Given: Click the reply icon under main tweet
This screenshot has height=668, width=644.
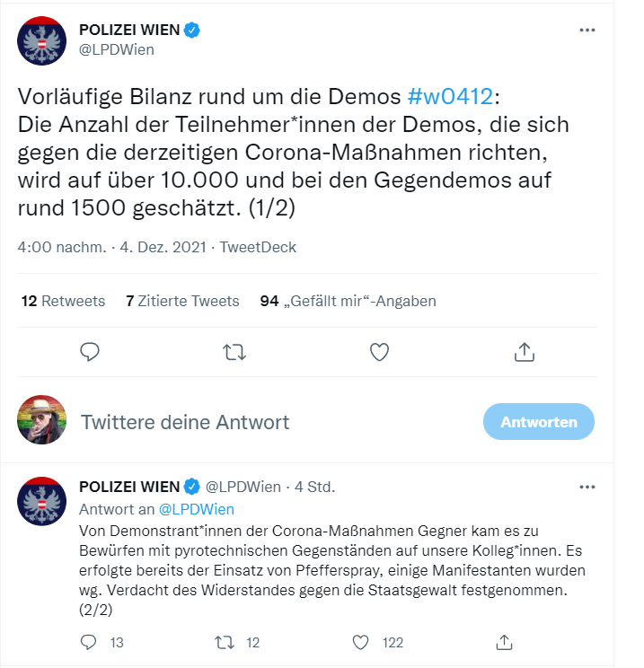Looking at the screenshot, I should (x=90, y=352).
